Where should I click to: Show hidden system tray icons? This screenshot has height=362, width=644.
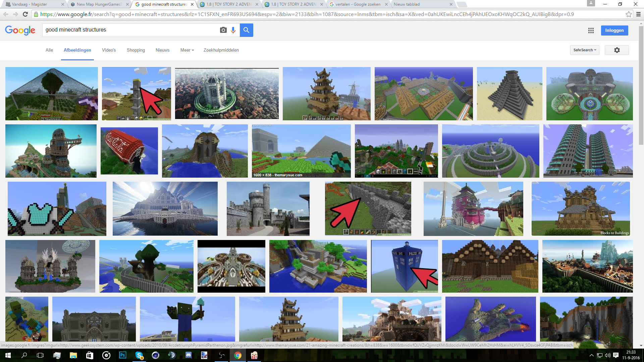click(591, 355)
